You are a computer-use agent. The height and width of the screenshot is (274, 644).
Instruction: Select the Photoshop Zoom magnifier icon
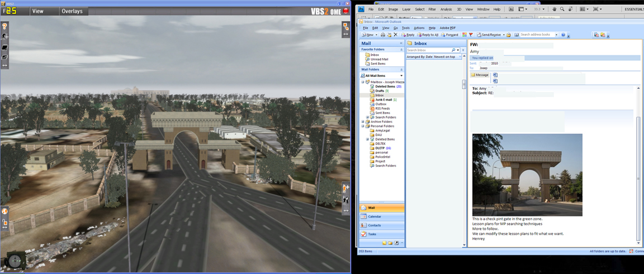click(562, 9)
